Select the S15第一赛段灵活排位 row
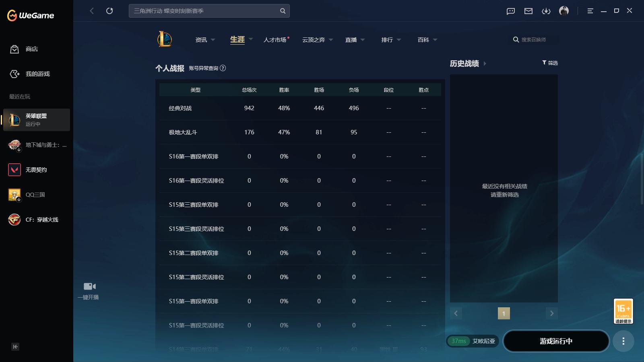 300,325
